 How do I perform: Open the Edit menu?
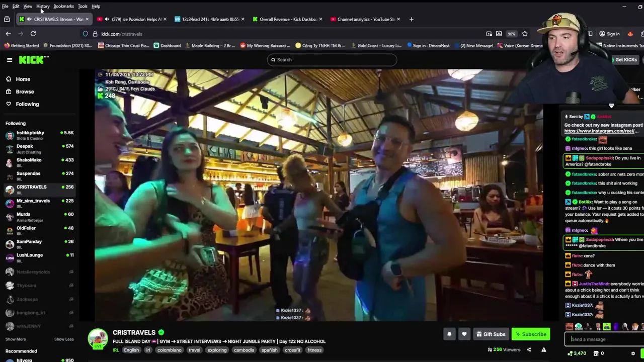pos(16,6)
